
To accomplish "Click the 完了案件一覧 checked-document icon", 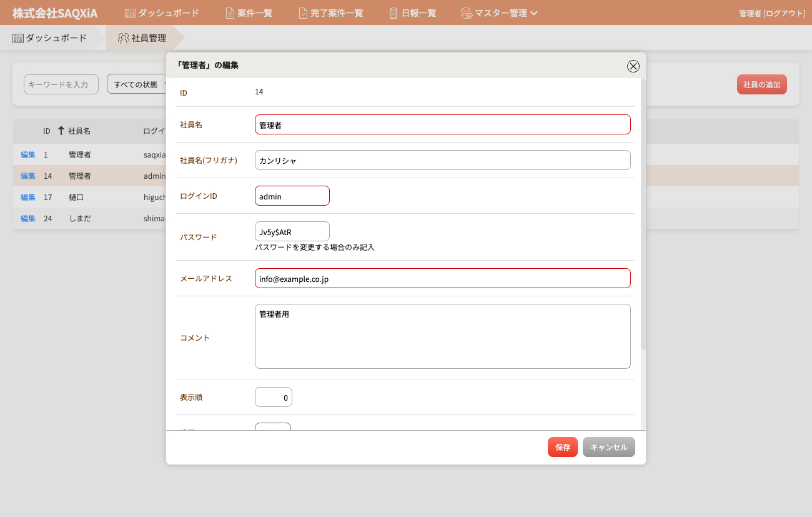I will (x=303, y=13).
